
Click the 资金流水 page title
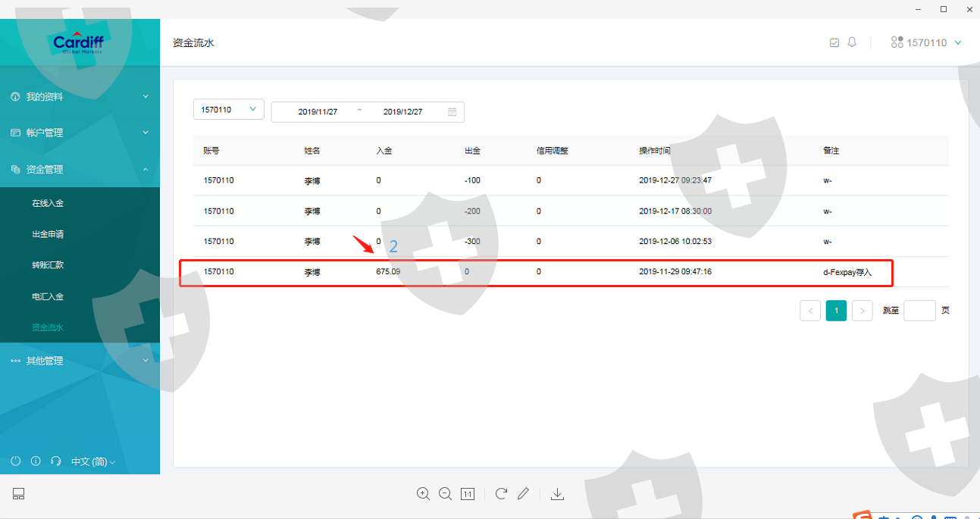[194, 43]
